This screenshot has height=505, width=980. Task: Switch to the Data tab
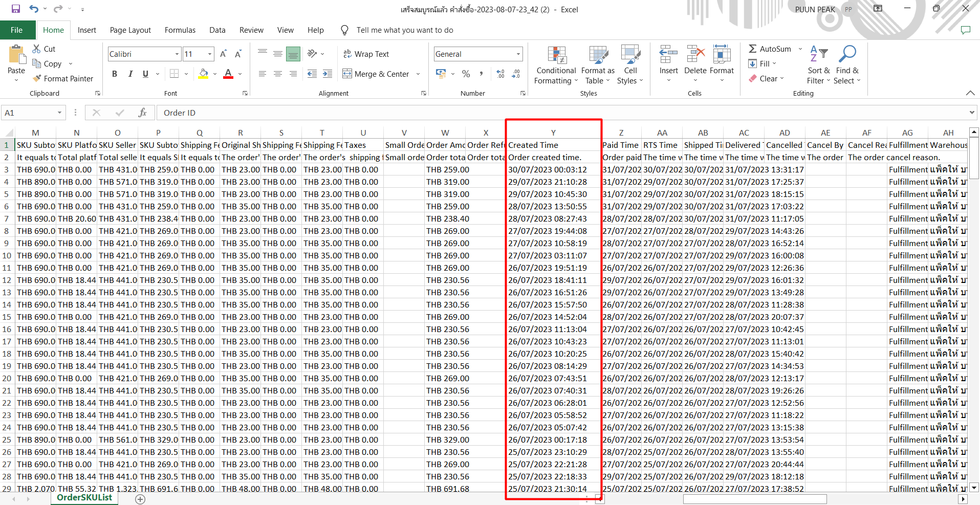click(x=217, y=30)
